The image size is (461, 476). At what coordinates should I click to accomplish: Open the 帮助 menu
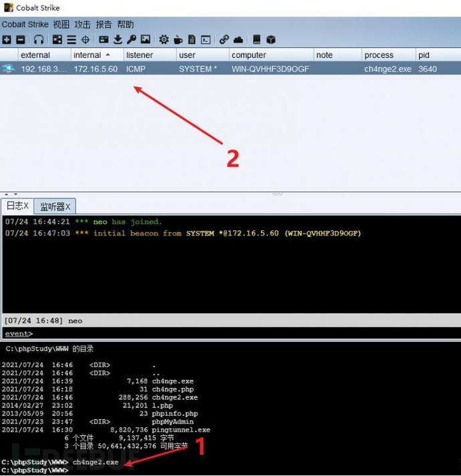click(125, 24)
